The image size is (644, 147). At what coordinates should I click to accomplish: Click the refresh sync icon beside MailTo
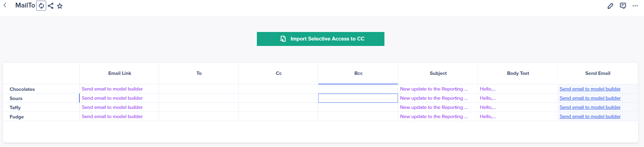(41, 6)
